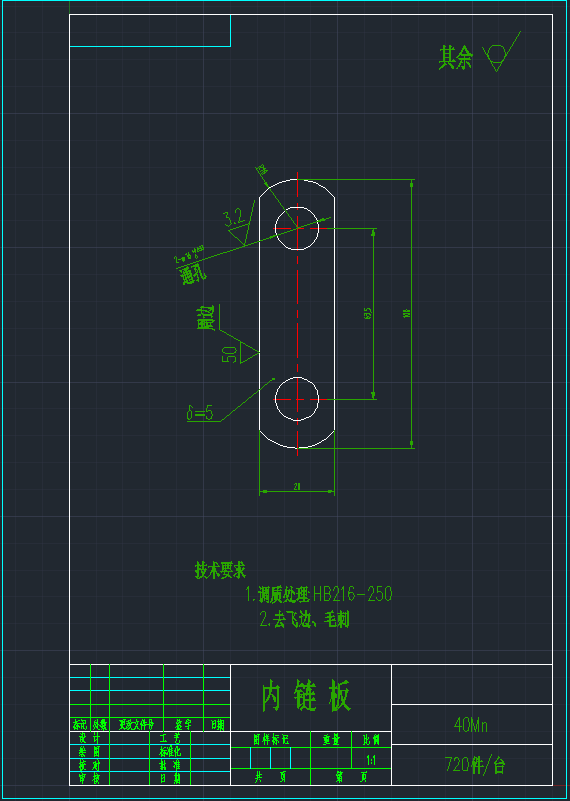The height and width of the screenshot is (801, 570).
Task: Click the 2-φ hole diameter callout
Action: coord(189,253)
